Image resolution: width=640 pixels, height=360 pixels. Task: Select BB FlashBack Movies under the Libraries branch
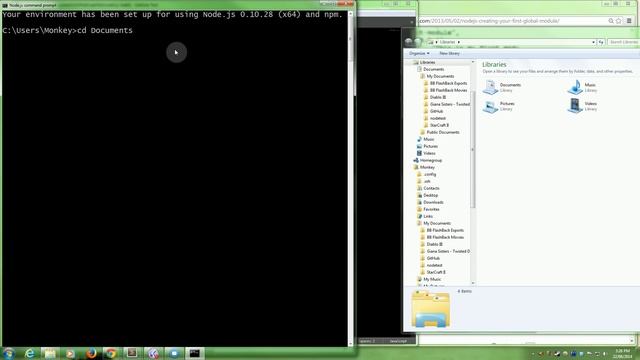point(448,90)
